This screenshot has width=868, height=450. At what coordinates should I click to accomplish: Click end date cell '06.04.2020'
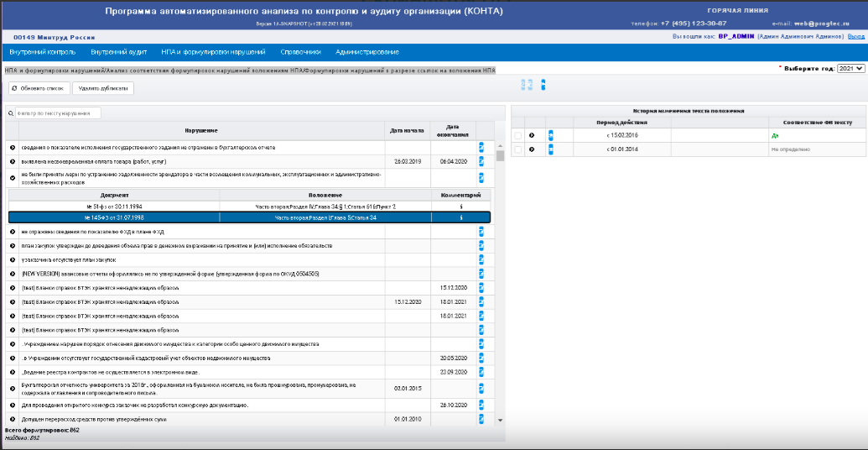point(453,161)
